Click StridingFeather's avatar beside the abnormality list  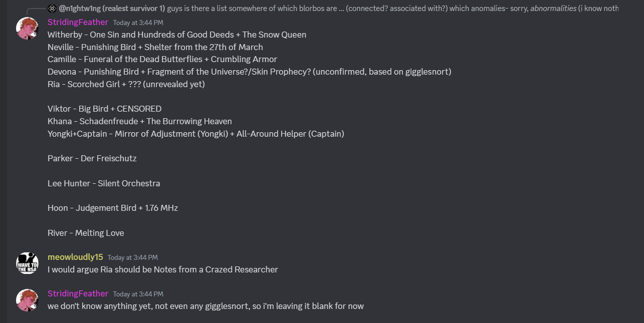pyautogui.click(x=28, y=29)
